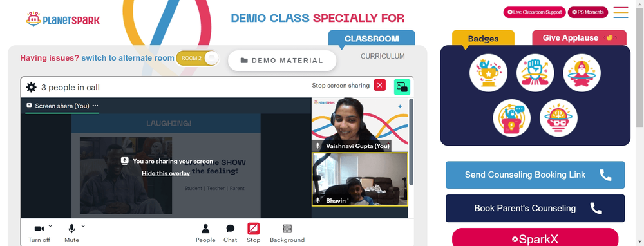
Task: Click switch to alternate room text
Action: pyautogui.click(x=128, y=58)
